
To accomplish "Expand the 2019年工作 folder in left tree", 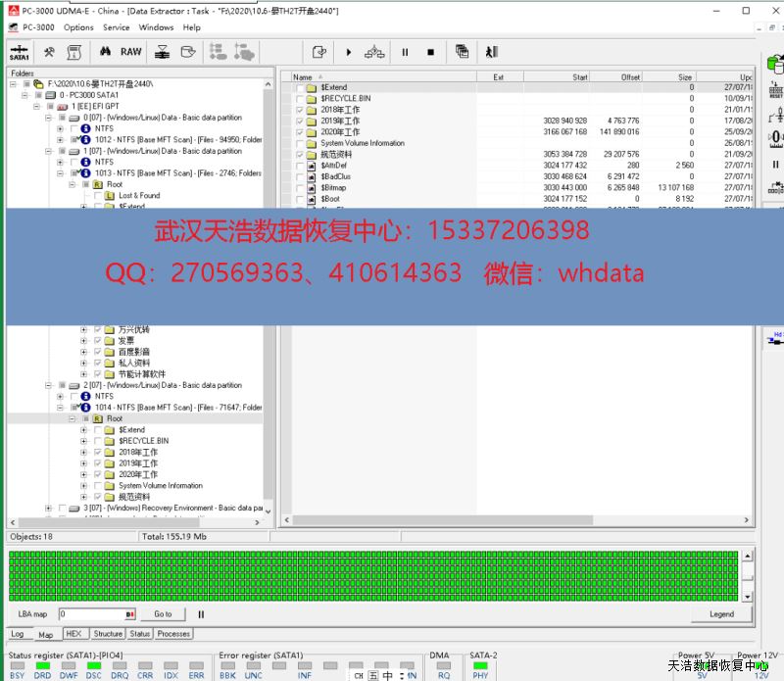I will pos(83,463).
